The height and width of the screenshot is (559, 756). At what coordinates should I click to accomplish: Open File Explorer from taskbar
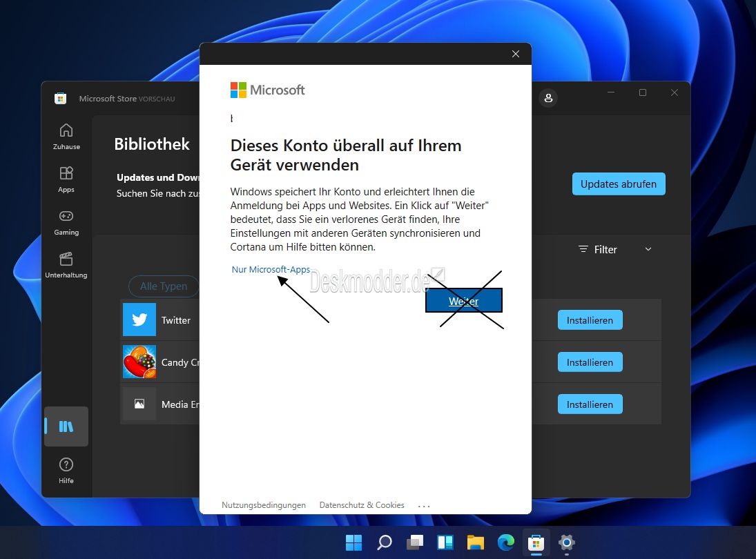coord(476,542)
